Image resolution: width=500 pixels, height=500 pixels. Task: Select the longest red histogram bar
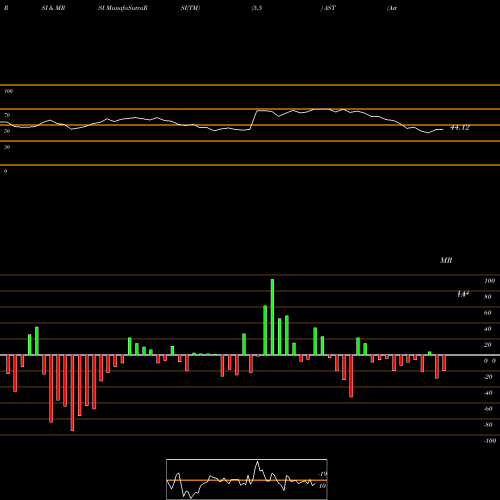point(72,393)
